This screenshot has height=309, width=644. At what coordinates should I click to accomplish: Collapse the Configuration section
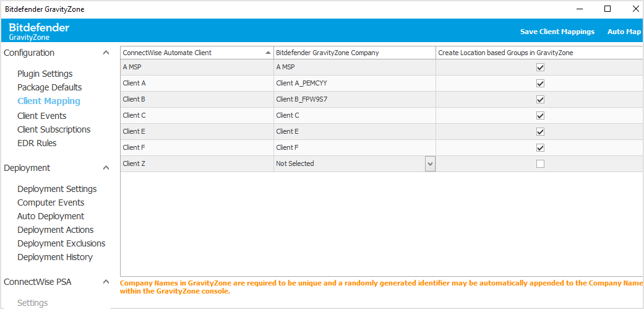pyautogui.click(x=106, y=53)
